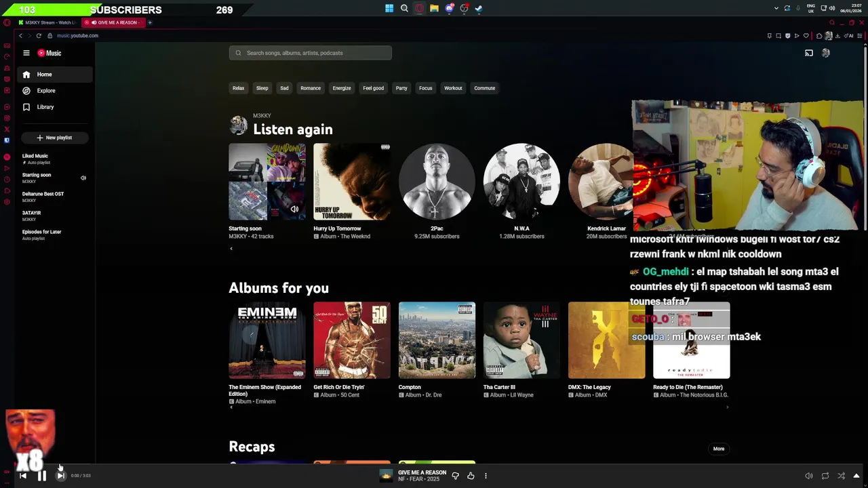Open the YouTube Music account avatar
Screen dimensions: 868x488
click(825, 53)
